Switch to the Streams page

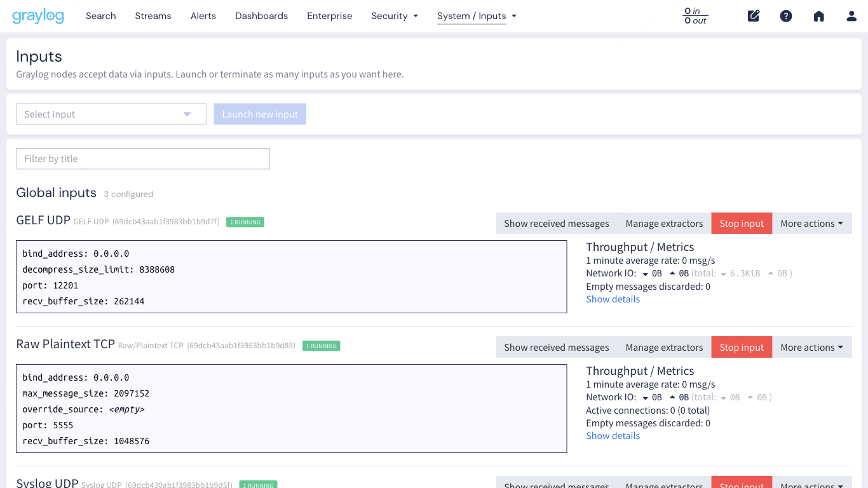pos(153,16)
